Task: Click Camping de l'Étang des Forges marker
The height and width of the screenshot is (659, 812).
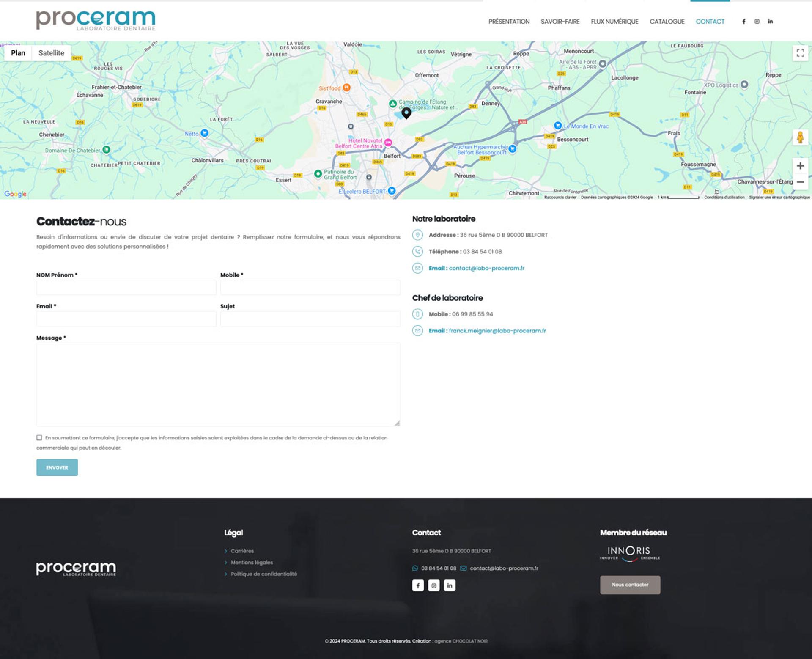Action: [393, 104]
